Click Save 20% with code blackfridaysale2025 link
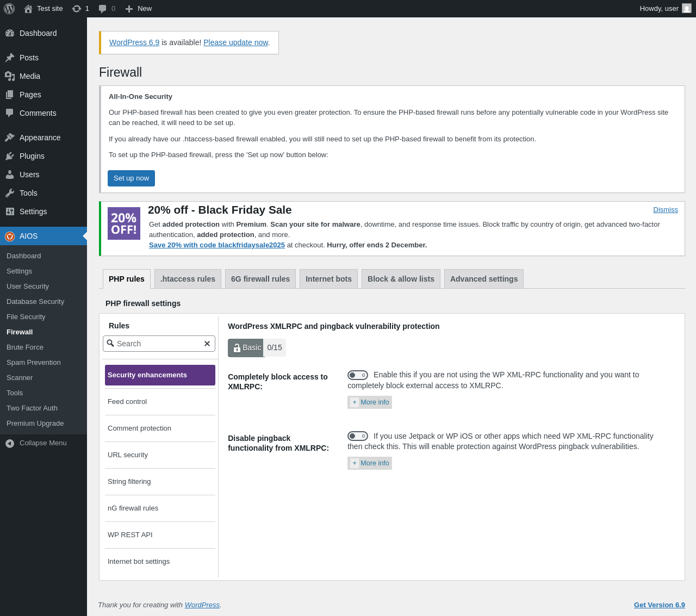The height and width of the screenshot is (616, 696). pos(217,245)
